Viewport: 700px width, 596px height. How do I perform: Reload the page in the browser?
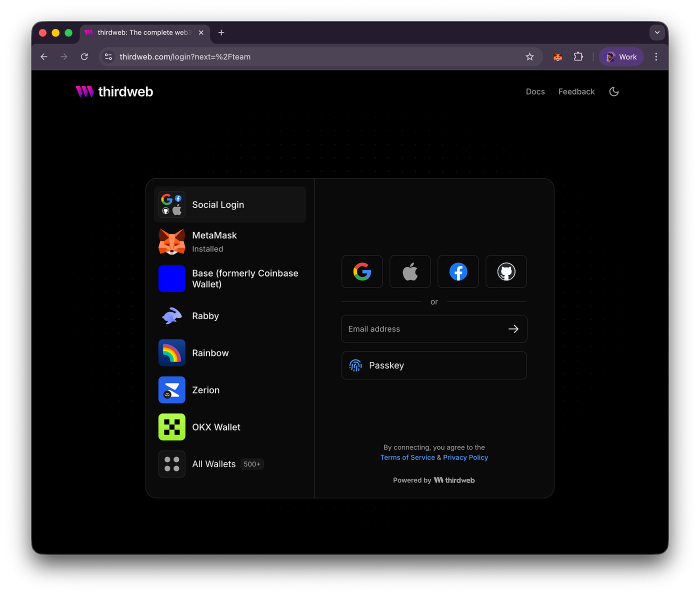click(x=84, y=57)
